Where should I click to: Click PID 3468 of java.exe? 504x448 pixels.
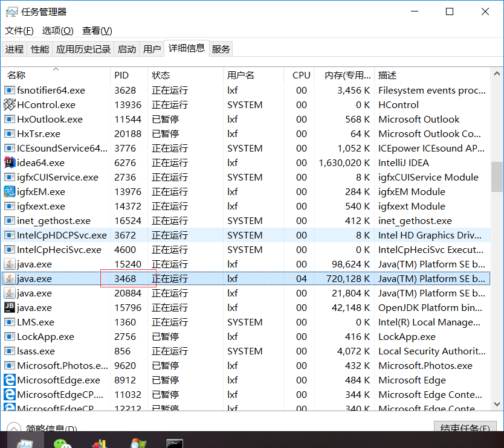[x=125, y=278]
